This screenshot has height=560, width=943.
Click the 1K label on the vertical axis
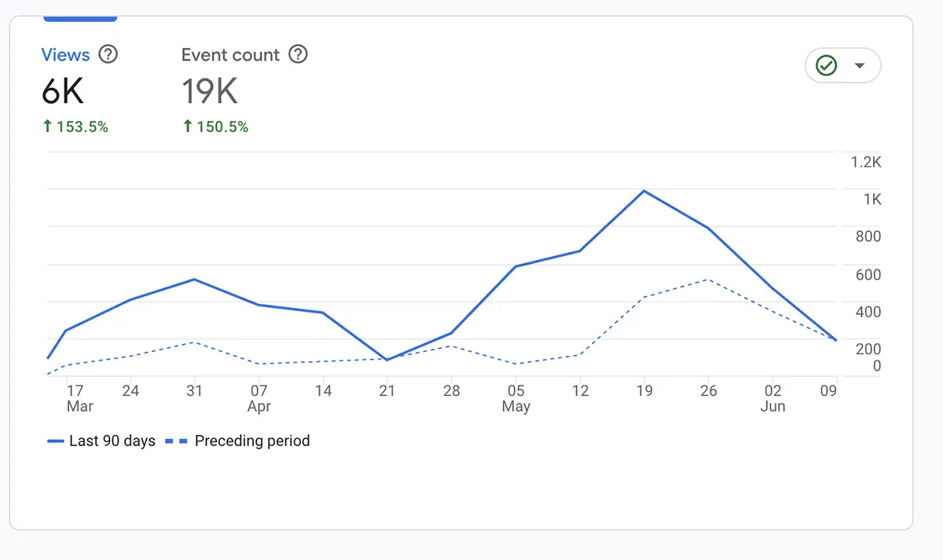tap(872, 199)
